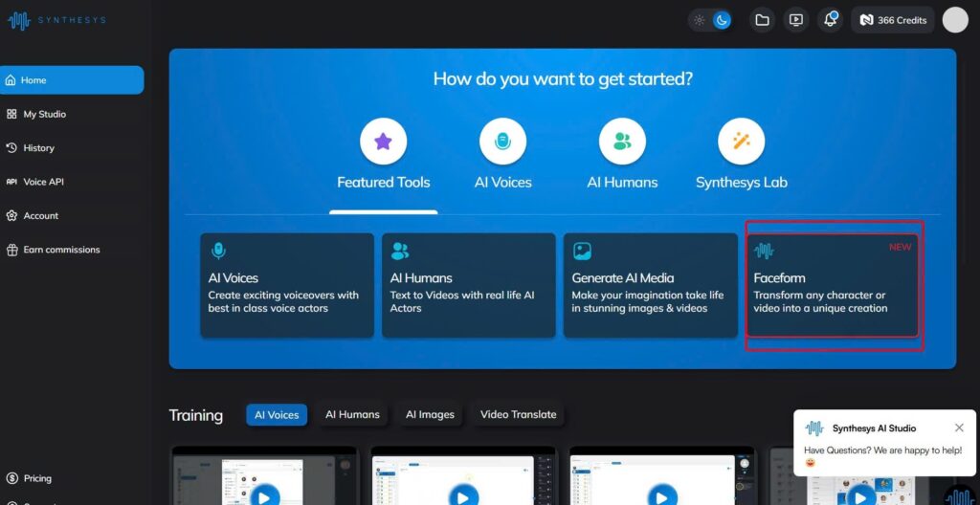Close the Synthesys AI Studio chat popup
The image size is (980, 505).
coord(959,428)
